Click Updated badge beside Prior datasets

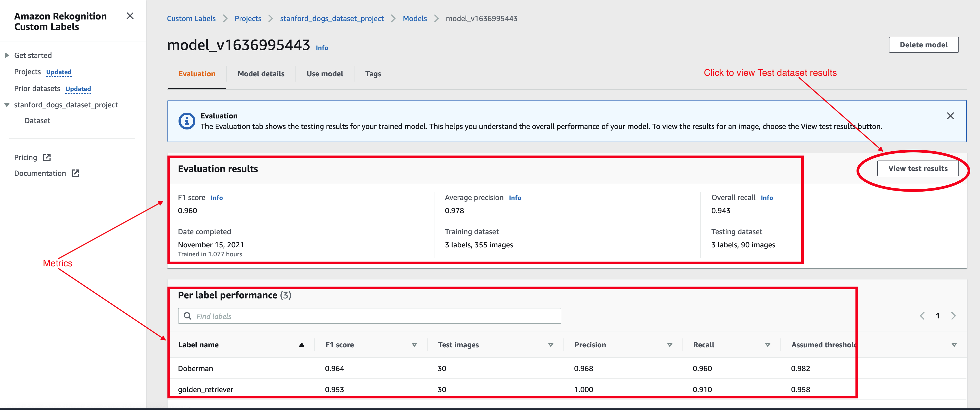tap(78, 89)
